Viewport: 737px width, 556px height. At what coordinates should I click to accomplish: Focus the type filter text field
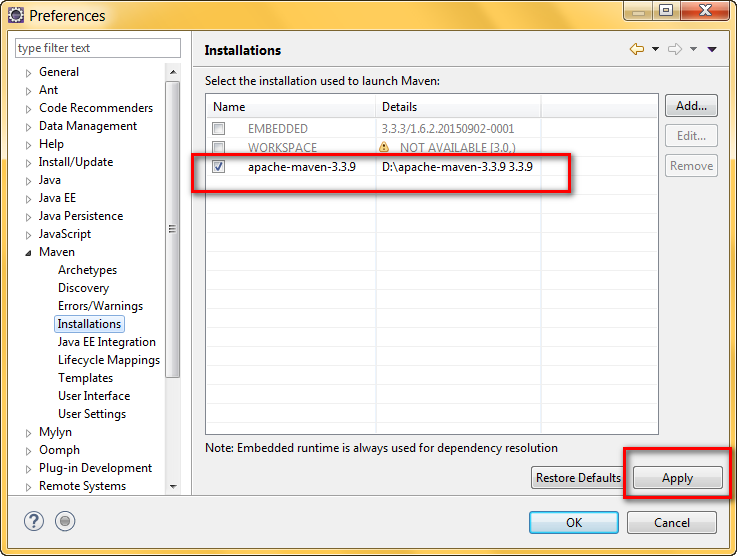(x=98, y=48)
